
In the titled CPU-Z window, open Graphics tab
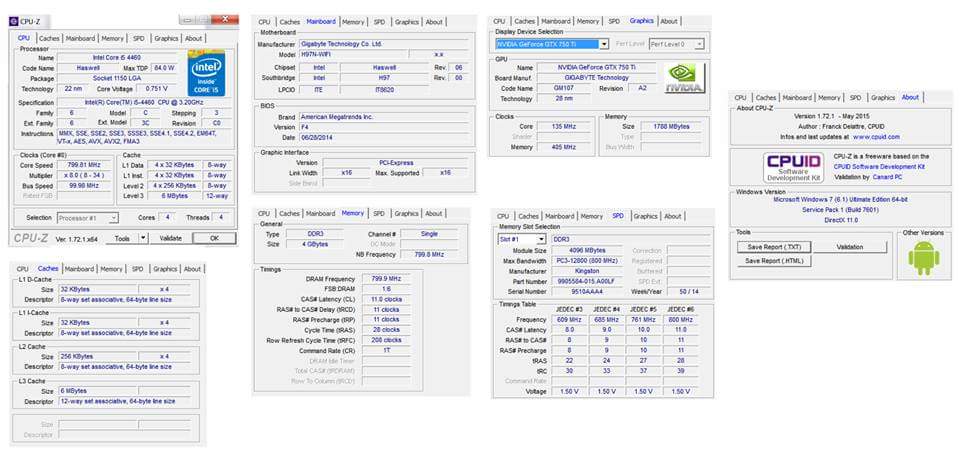(x=166, y=39)
